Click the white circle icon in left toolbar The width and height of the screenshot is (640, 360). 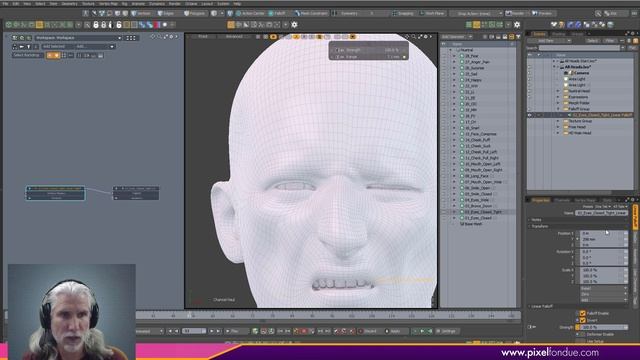tap(165, 25)
